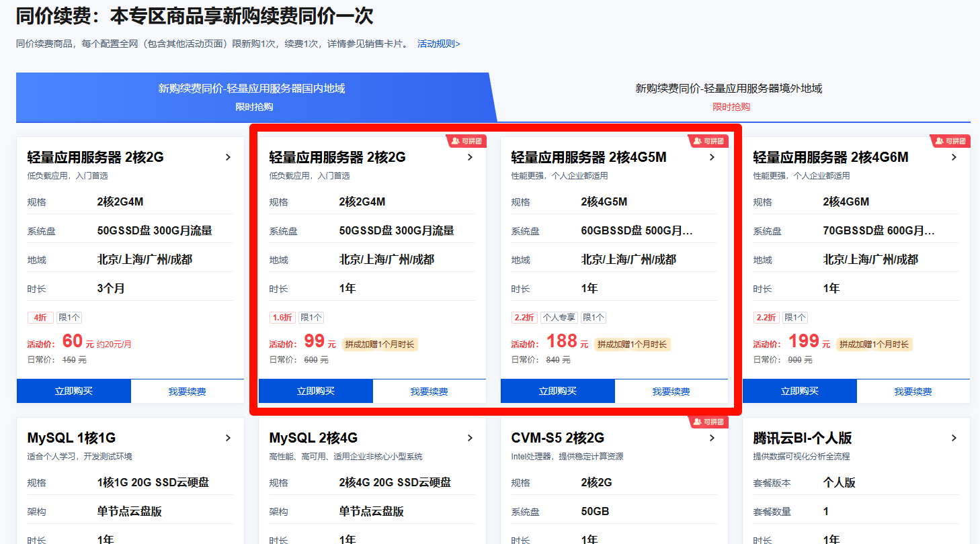Viewport: 980px width, 544px height.
Task: Select the 轻量应用服务器国内地域 tab
Action: pyautogui.click(x=252, y=96)
